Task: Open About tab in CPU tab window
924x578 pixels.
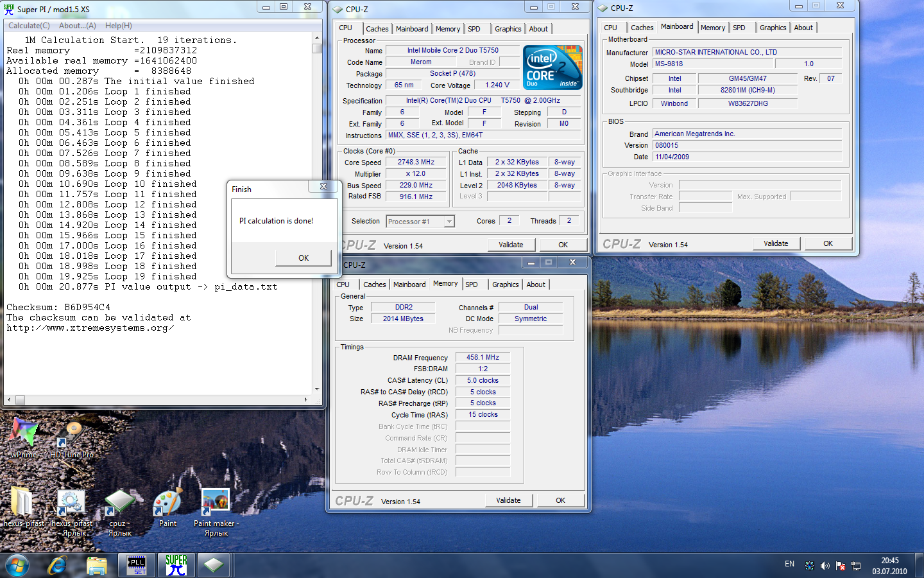Action: point(538,29)
